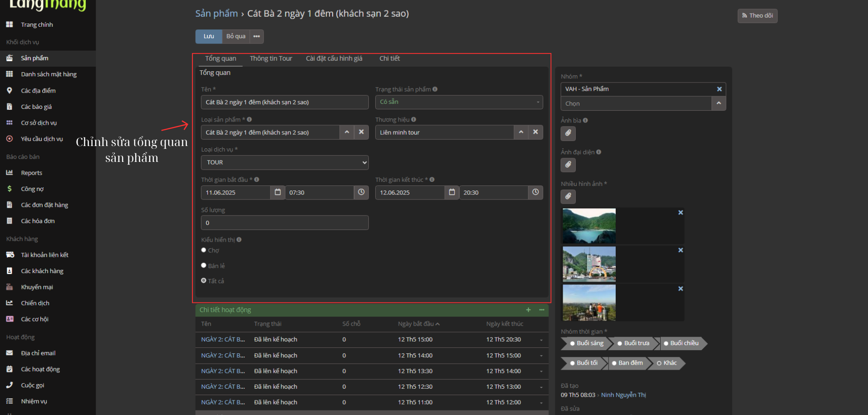Open the clock picker for end time
Screen dimensions: 868x415
pos(535,192)
